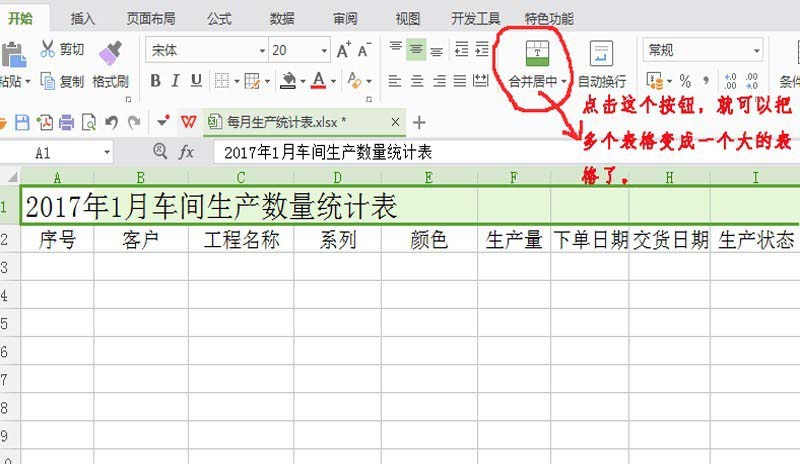Justify text with the fourth alignment icon
Image resolution: width=800 pixels, height=464 pixels.
pyautogui.click(x=460, y=81)
